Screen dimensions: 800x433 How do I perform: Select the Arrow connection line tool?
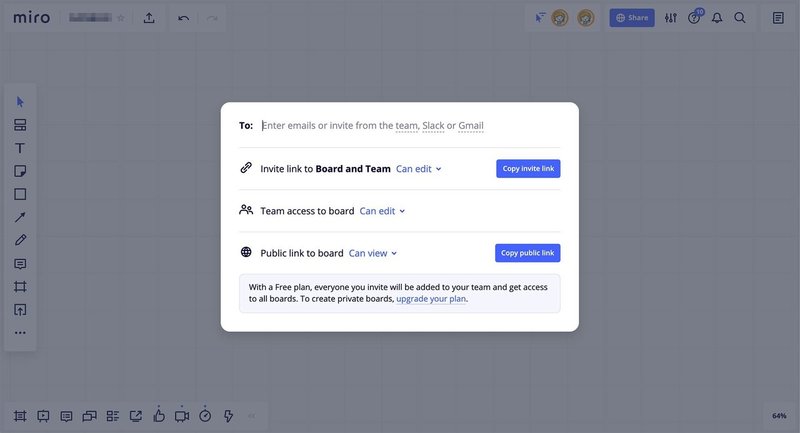click(20, 217)
